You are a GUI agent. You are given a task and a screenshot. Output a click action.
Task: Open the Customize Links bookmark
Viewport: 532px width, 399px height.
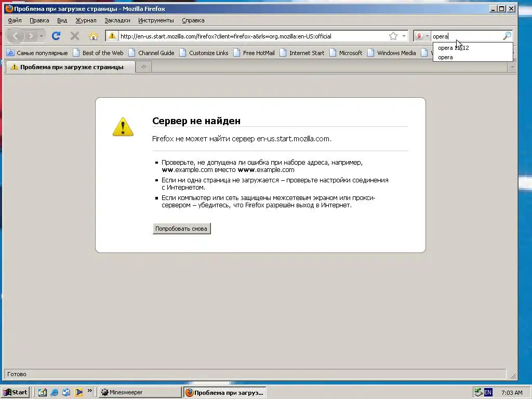[x=204, y=53]
